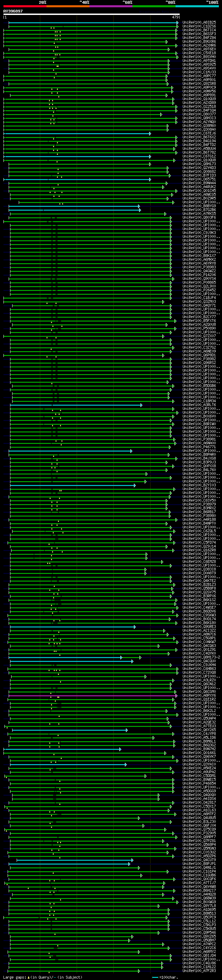Select the UniRef100_P46771 label

click(199, 447)
